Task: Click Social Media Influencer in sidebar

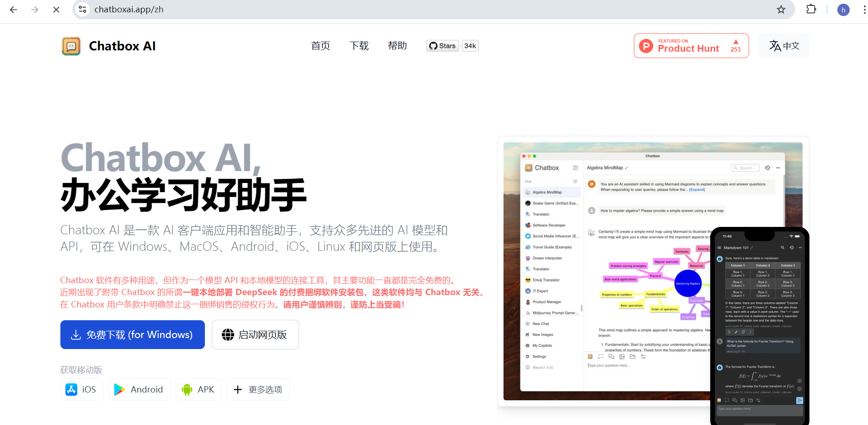Action: coord(552,236)
